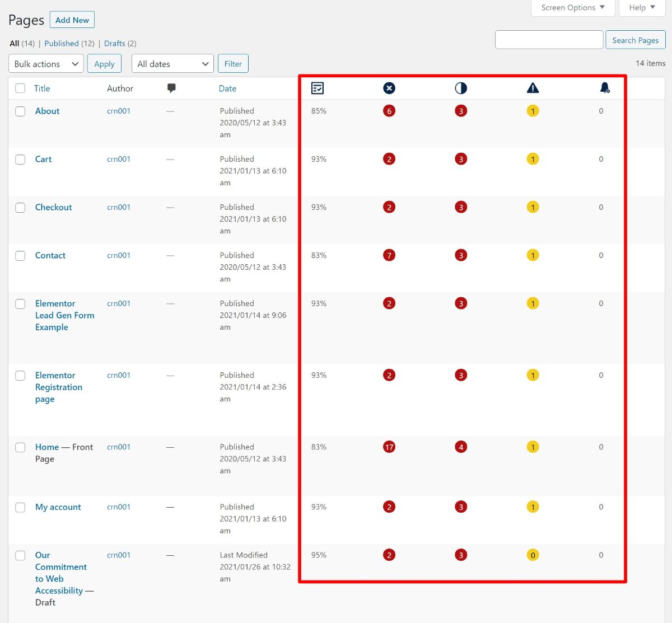Expand the Screen Options panel
Viewport: 672px width, 623px height.
(573, 8)
